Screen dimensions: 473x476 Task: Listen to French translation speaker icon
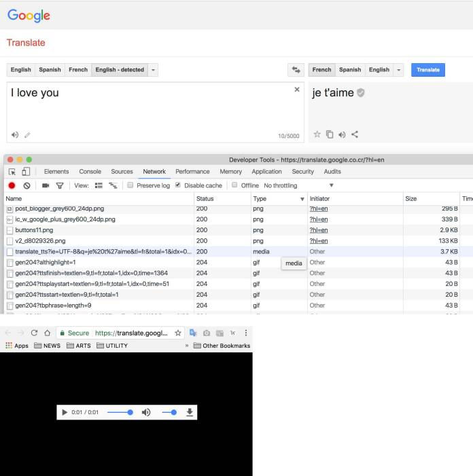point(342,134)
